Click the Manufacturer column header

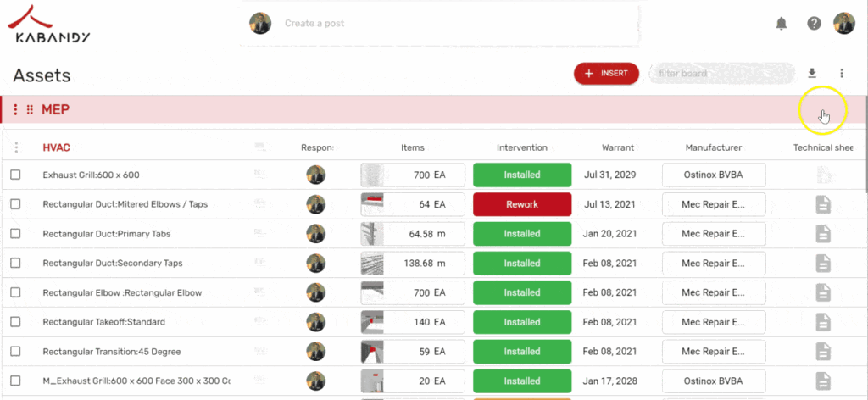(713, 147)
